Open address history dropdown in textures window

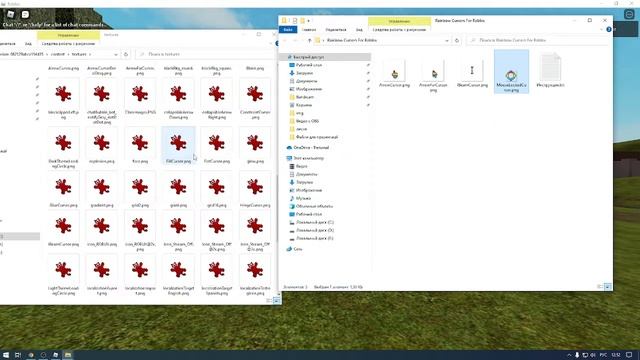click(x=116, y=54)
